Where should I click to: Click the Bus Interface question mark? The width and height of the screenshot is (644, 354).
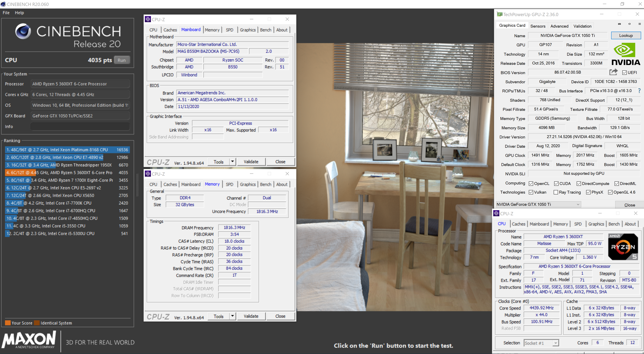(x=639, y=91)
